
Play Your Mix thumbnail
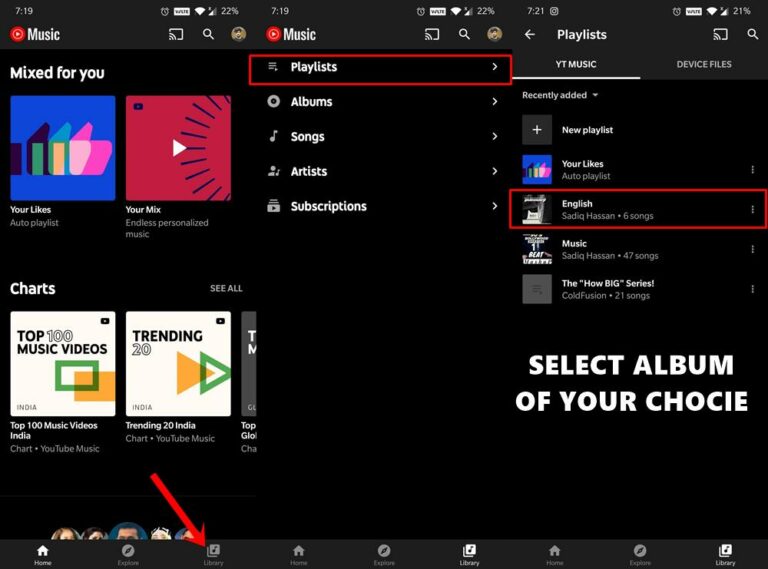pos(178,148)
